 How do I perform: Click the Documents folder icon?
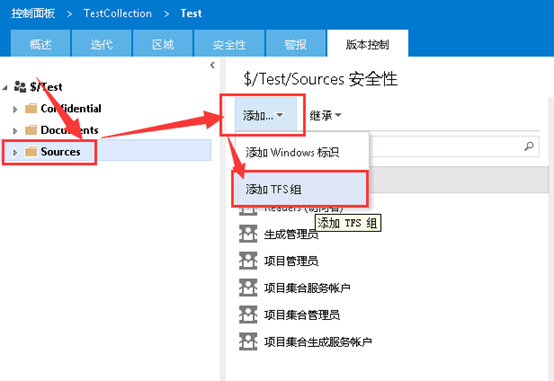pos(31,130)
